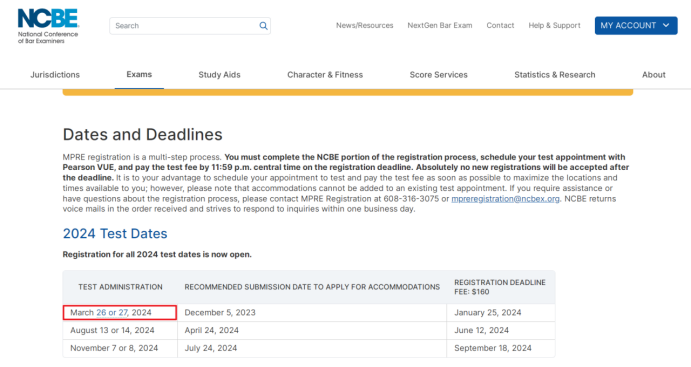
Task: Click the January 25, 2024 deadline cell
Action: click(x=501, y=312)
